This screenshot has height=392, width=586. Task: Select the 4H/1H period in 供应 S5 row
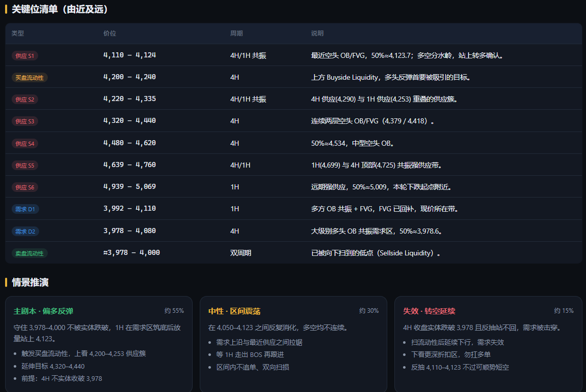point(240,165)
